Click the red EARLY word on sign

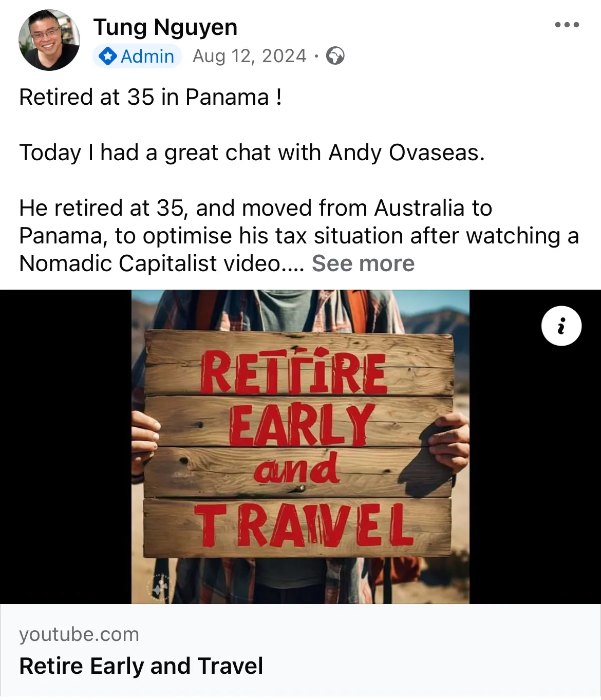pos(301,424)
